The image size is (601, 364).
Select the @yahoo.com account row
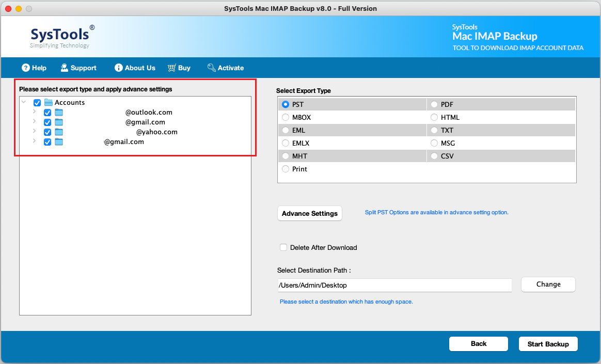(157, 132)
